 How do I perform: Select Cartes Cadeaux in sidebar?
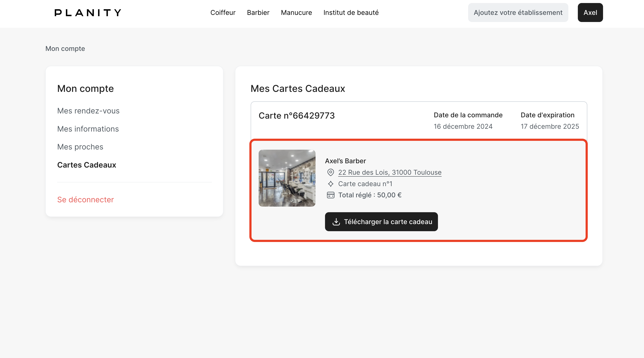click(86, 165)
